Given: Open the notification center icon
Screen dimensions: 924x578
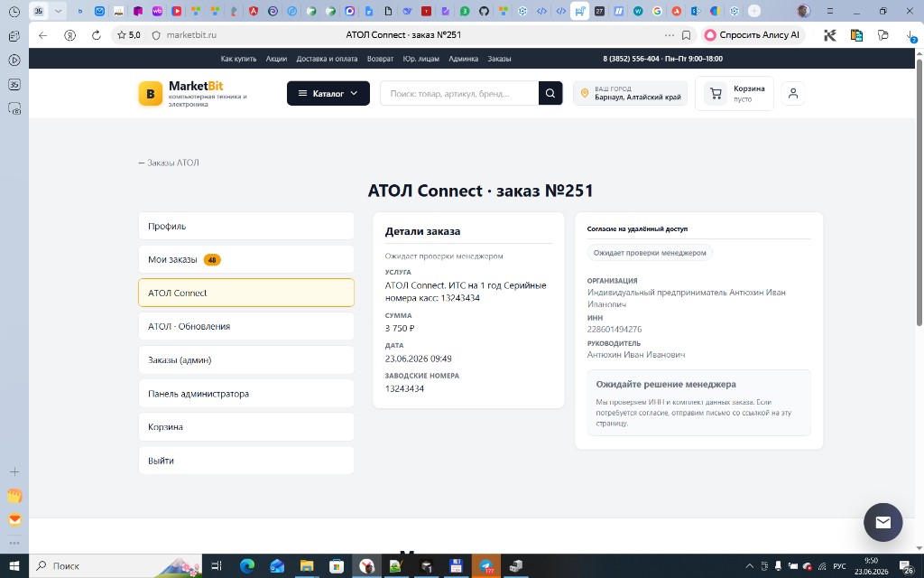Looking at the screenshot, I should coord(906,566).
